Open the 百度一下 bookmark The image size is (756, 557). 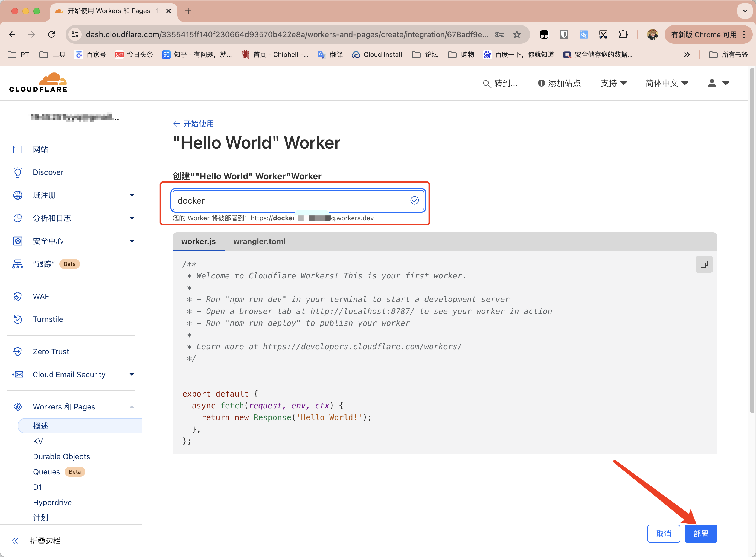coord(519,55)
